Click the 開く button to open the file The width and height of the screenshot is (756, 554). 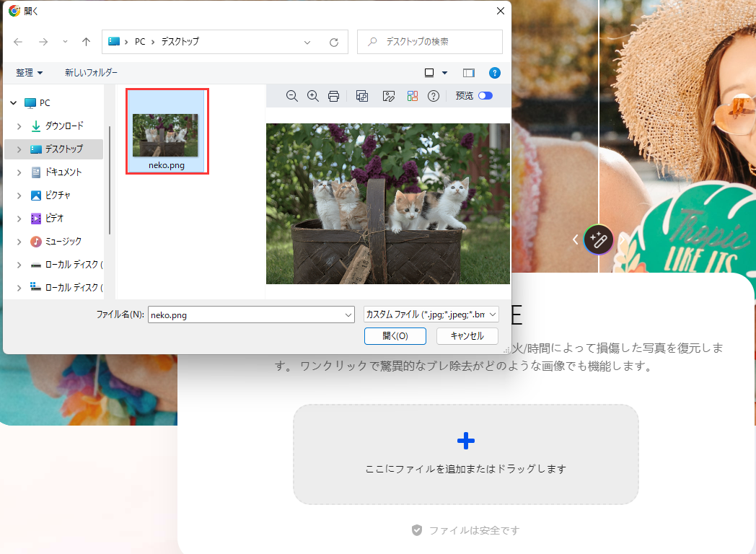[395, 335]
